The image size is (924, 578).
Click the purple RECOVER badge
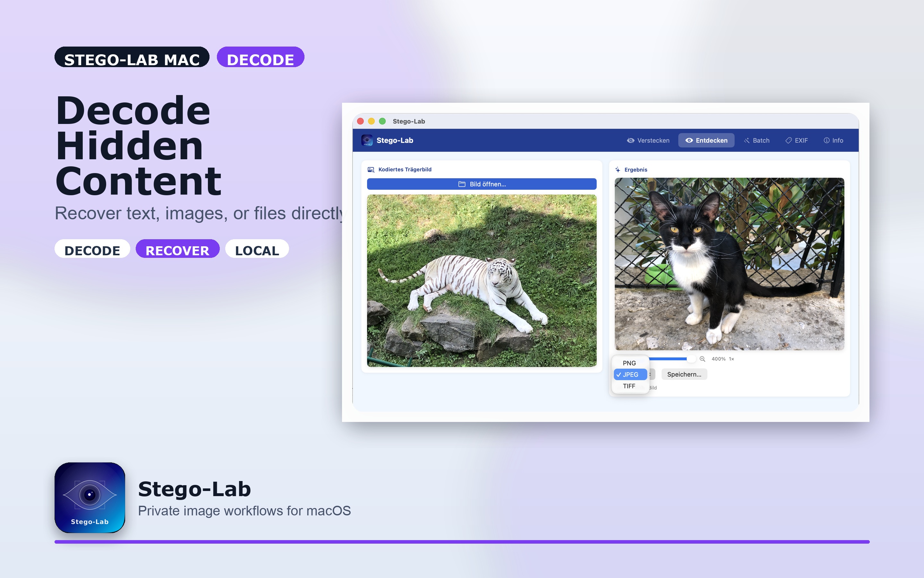(177, 249)
